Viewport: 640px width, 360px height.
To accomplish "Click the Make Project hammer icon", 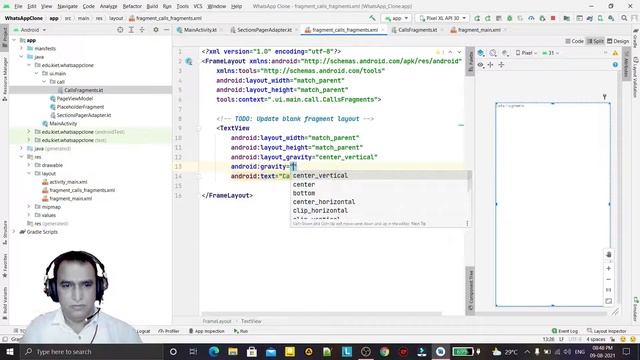I will (372, 18).
